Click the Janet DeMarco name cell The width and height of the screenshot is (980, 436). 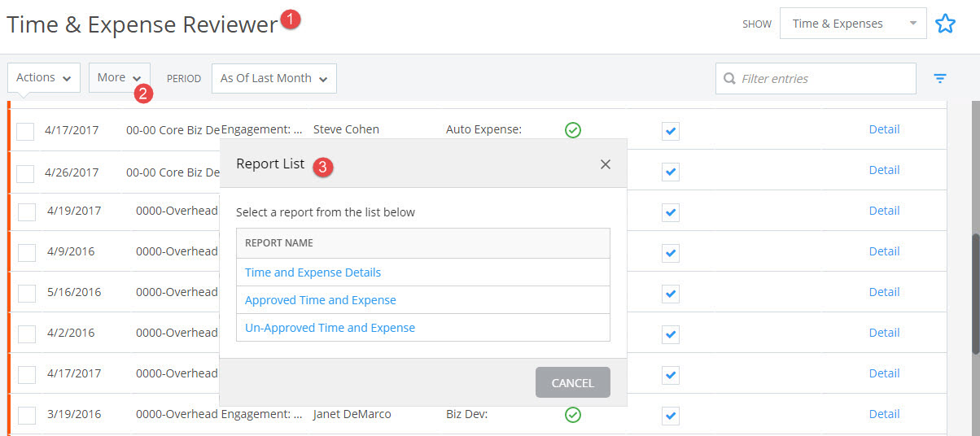click(352, 414)
